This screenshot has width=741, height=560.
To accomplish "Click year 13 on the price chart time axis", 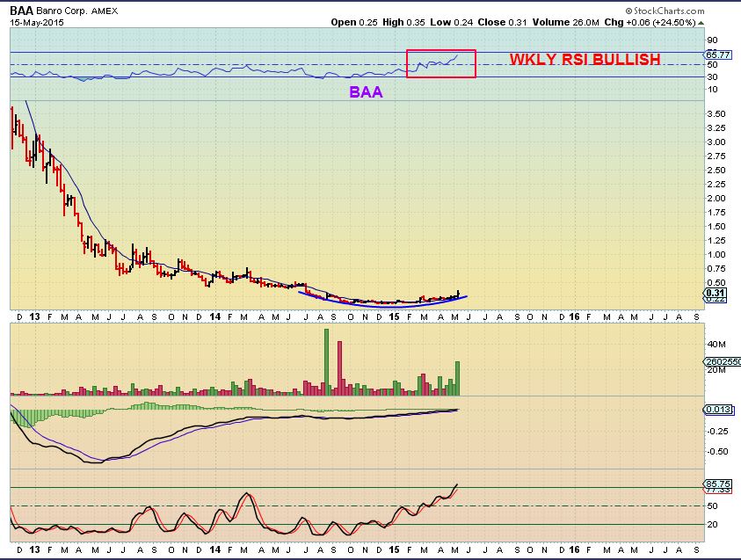I will (x=34, y=316).
